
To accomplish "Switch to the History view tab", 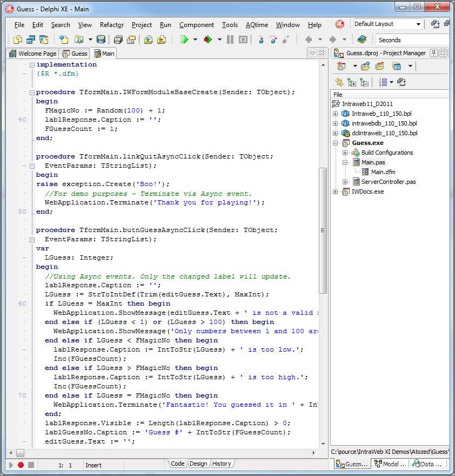I will pyautogui.click(x=222, y=464).
